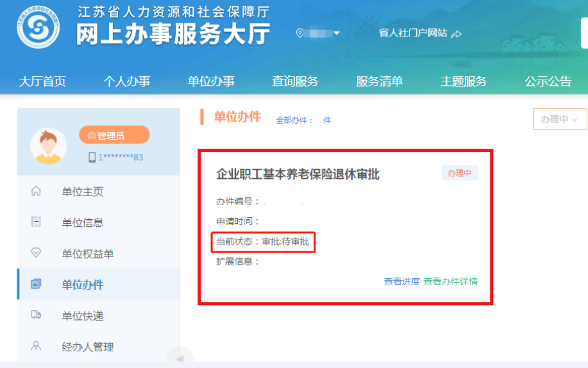Click the 经办人管理 person icon

tap(36, 346)
